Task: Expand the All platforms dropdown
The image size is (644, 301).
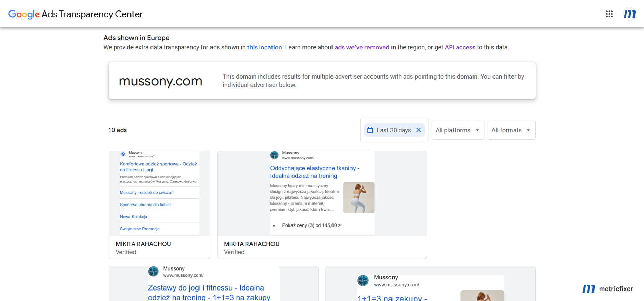Action: [x=458, y=130]
